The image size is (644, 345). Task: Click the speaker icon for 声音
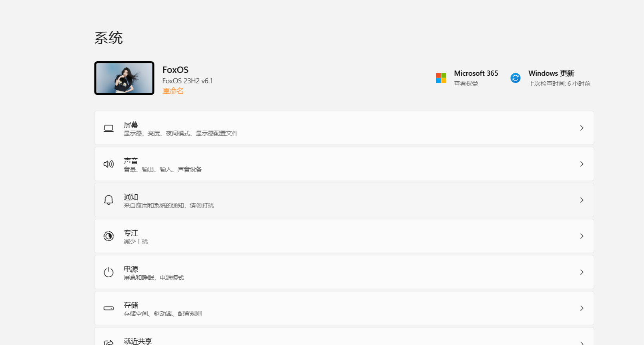click(108, 164)
